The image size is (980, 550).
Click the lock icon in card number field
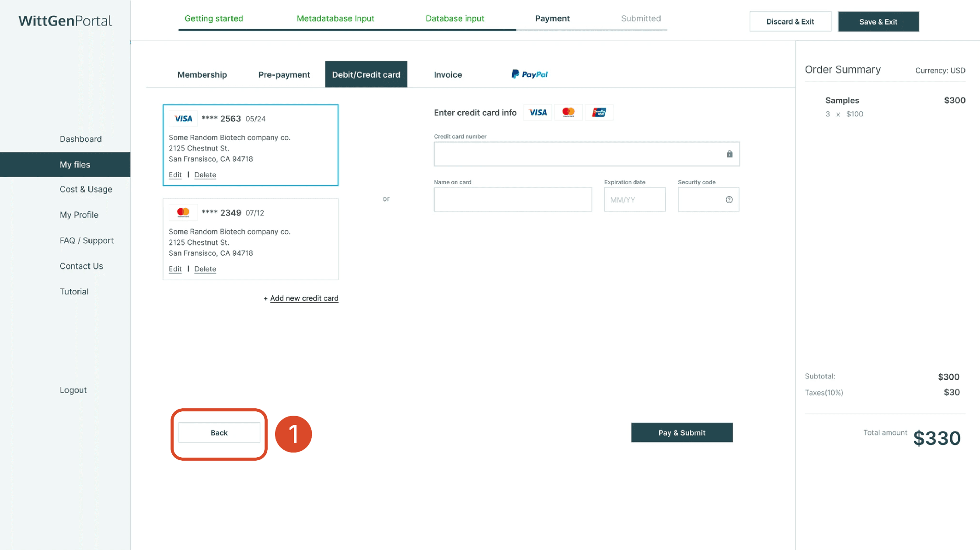(x=729, y=154)
